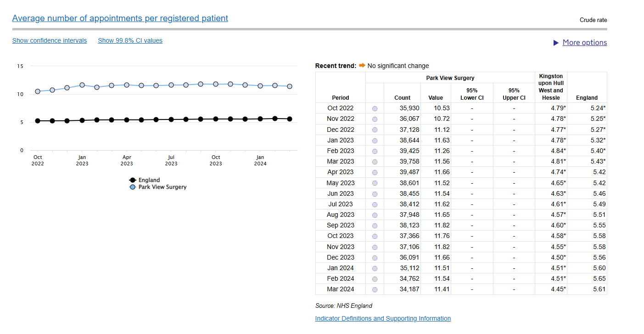Select the Oct 2022 row radio button
The image size is (644, 334).
coord(375,108)
